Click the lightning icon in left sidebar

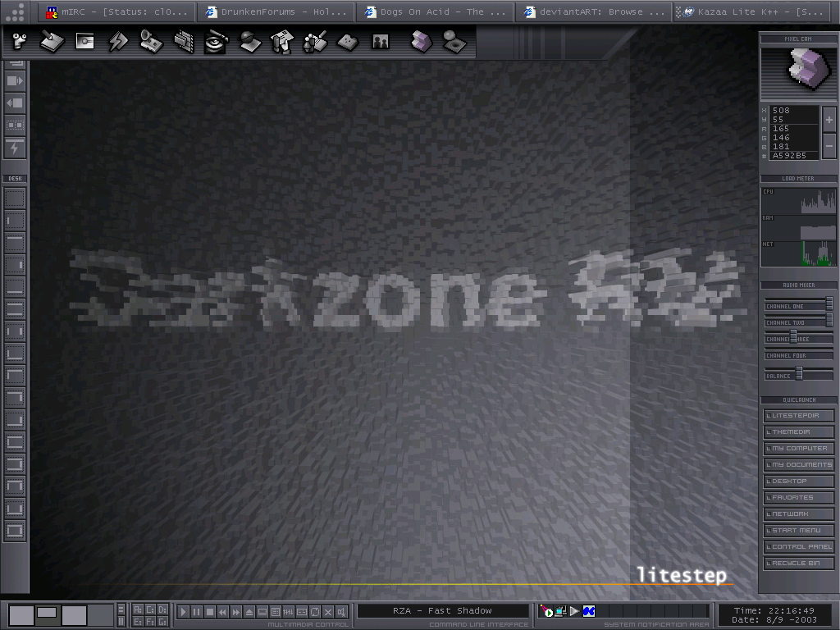point(15,148)
